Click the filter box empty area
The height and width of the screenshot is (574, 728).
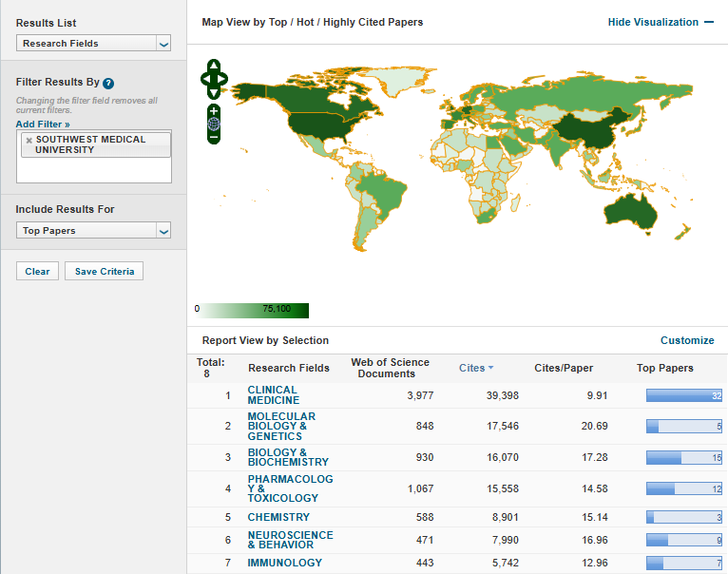[93, 170]
